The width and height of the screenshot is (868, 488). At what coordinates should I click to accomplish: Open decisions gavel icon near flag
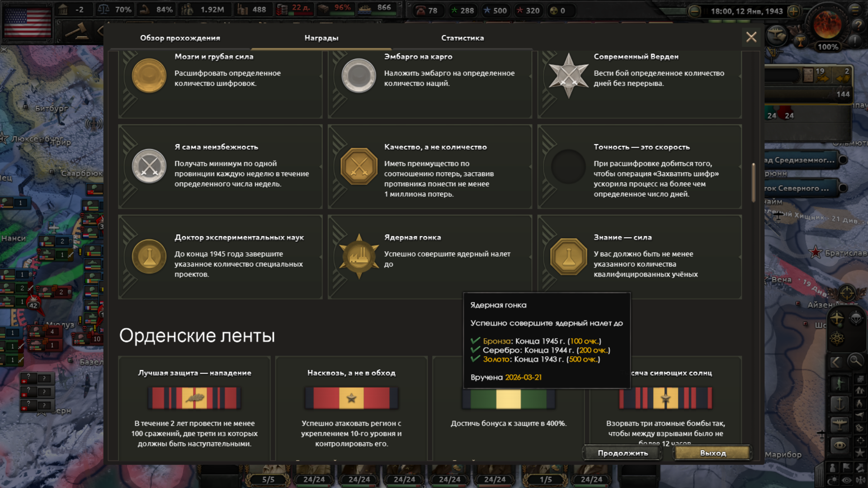76,32
